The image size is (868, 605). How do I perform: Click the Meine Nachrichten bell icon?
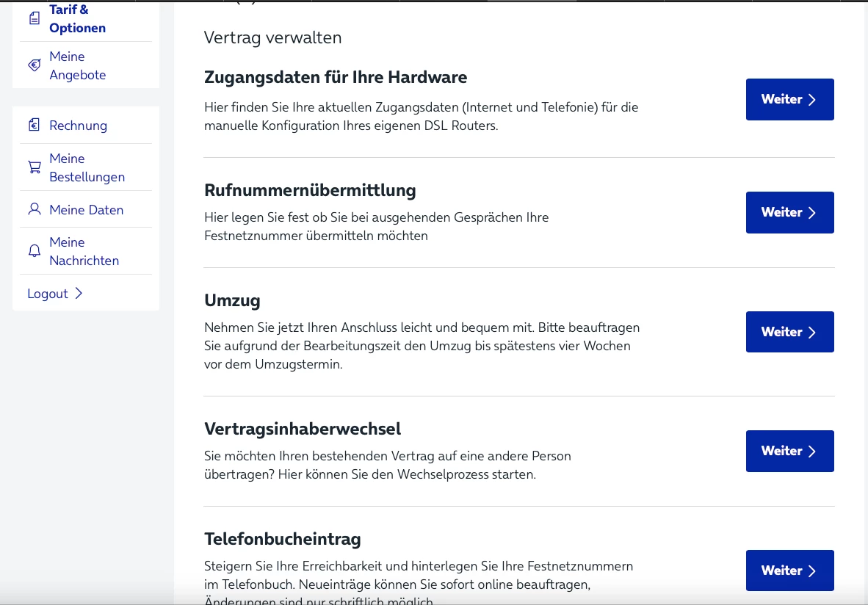(35, 251)
